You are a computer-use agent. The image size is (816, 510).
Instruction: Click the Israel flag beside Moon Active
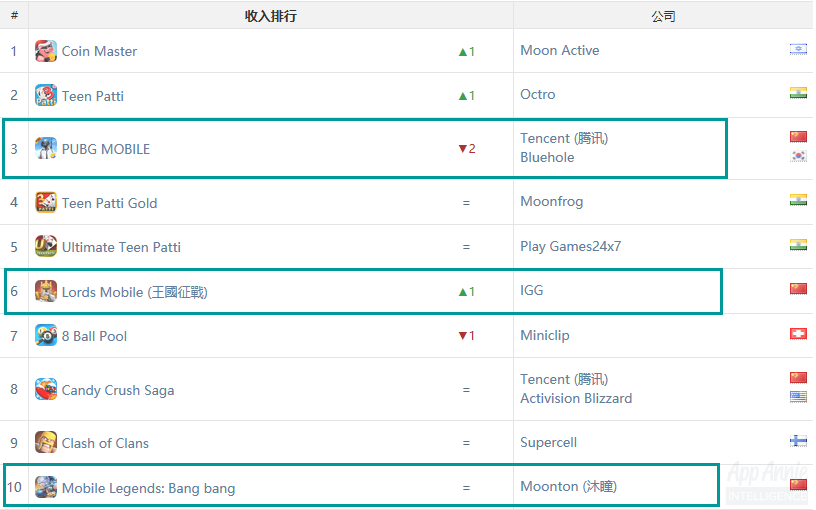click(x=798, y=49)
